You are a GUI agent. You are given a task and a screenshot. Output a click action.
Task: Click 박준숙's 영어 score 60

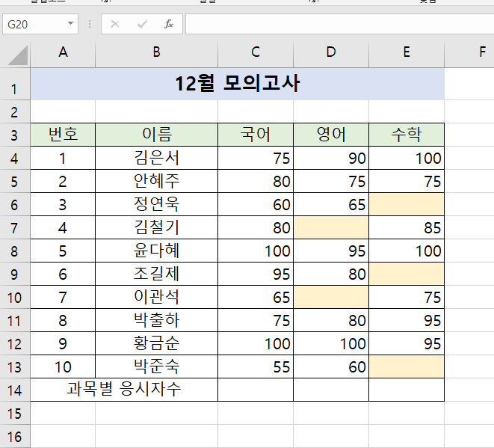click(x=331, y=366)
